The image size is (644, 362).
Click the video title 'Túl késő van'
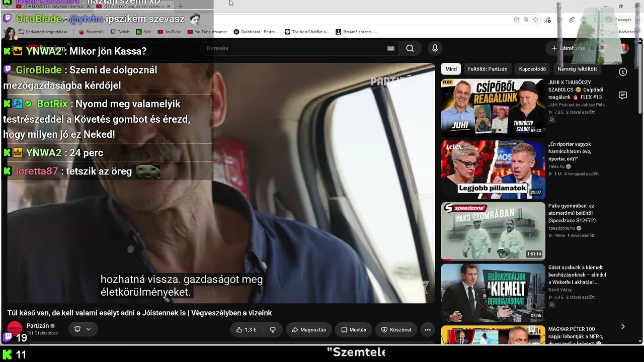pos(139,313)
